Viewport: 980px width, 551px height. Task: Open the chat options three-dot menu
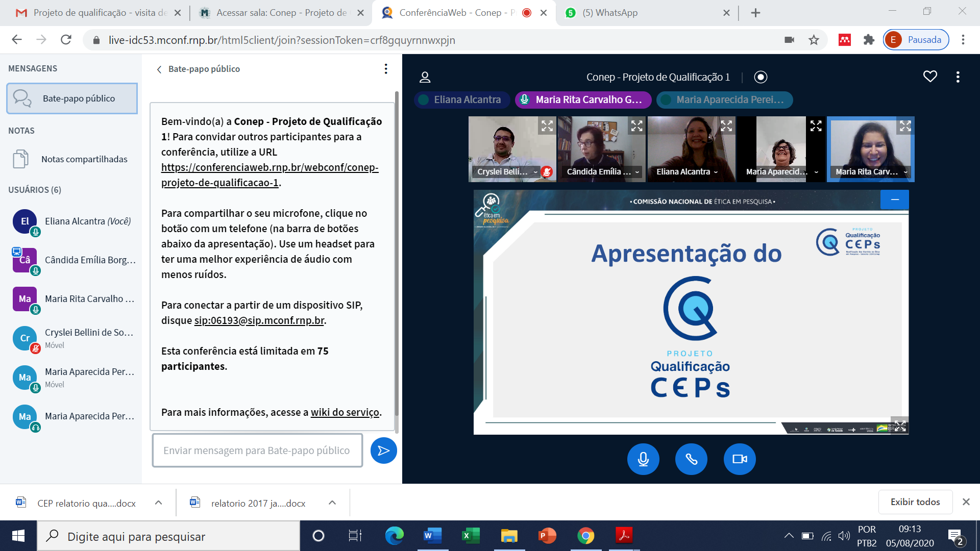tap(386, 69)
